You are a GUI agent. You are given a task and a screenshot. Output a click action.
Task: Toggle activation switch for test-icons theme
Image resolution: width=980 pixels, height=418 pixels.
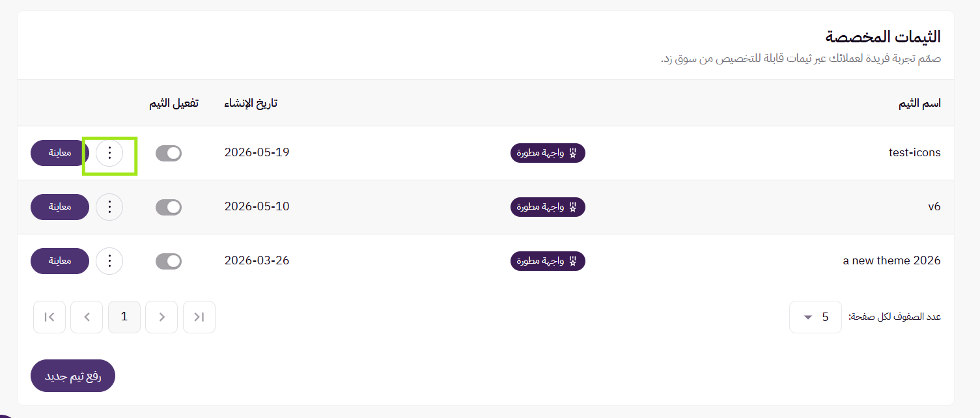[x=169, y=153]
